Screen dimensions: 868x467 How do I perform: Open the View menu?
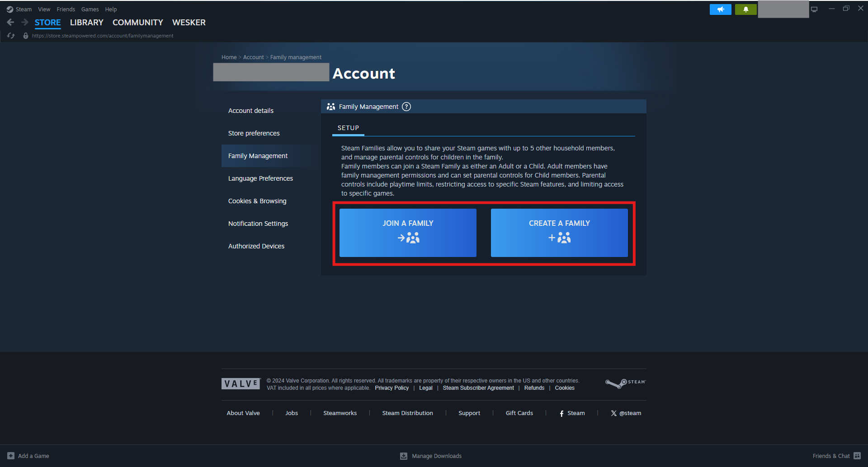44,9
